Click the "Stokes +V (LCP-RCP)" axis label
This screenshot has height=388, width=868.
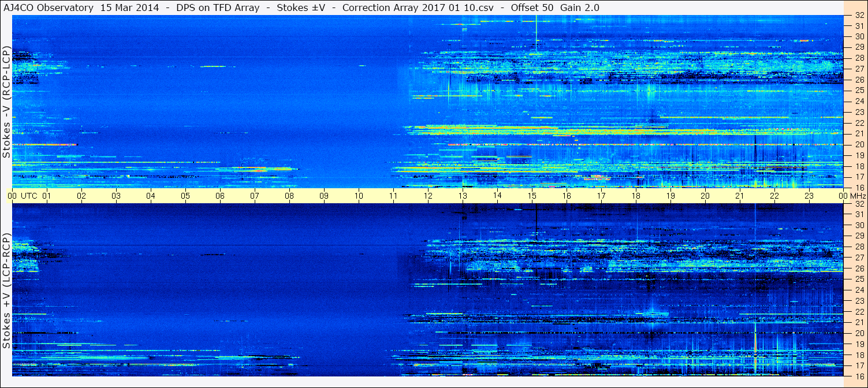tap(6, 290)
